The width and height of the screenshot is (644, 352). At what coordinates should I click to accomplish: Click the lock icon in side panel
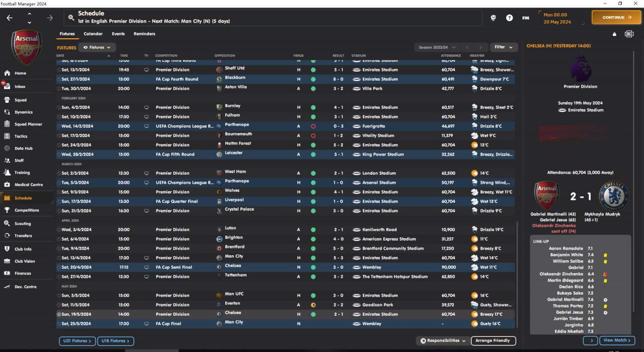tap(614, 34)
